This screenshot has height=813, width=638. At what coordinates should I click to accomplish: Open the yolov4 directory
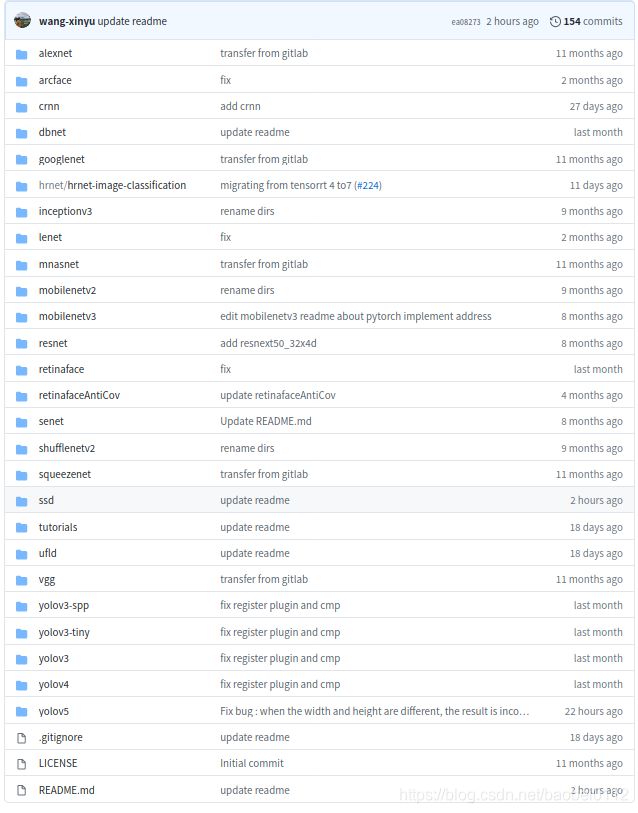click(x=53, y=684)
